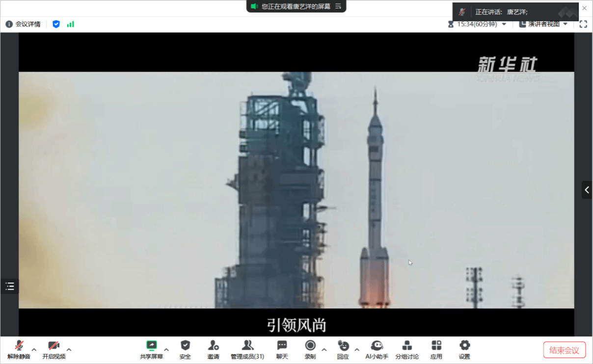The image size is (593, 364).
Task: Open the 聊天 chat panel
Action: click(x=282, y=350)
